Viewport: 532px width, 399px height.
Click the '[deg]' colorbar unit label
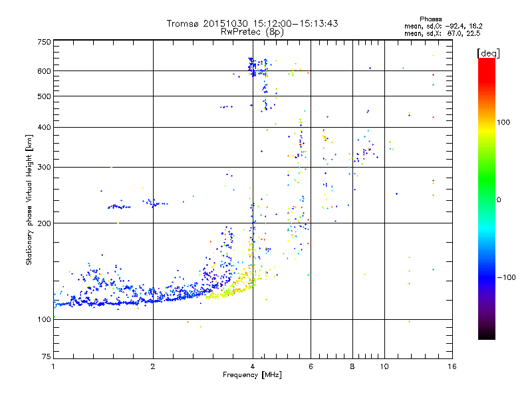(488, 53)
